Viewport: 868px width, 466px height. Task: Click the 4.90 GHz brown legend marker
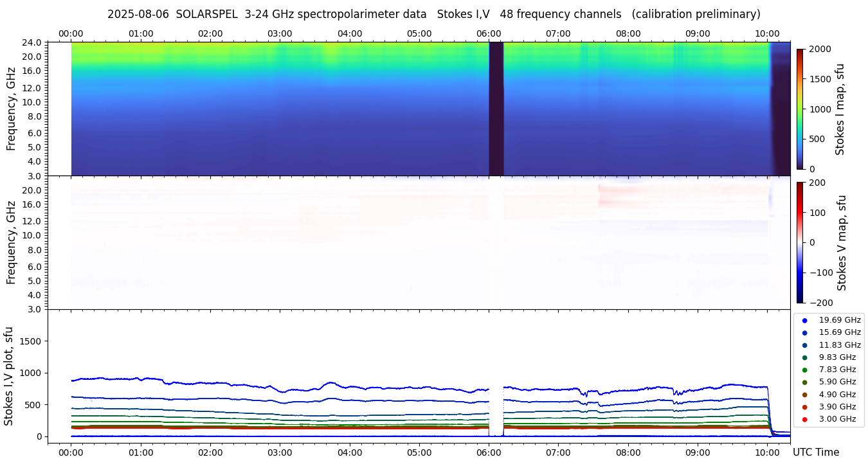[804, 395]
